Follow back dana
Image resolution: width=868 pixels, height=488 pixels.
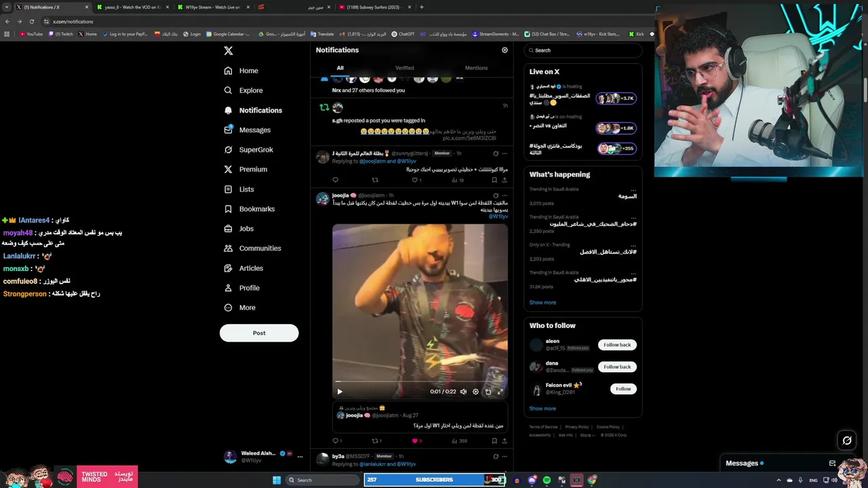(x=617, y=367)
